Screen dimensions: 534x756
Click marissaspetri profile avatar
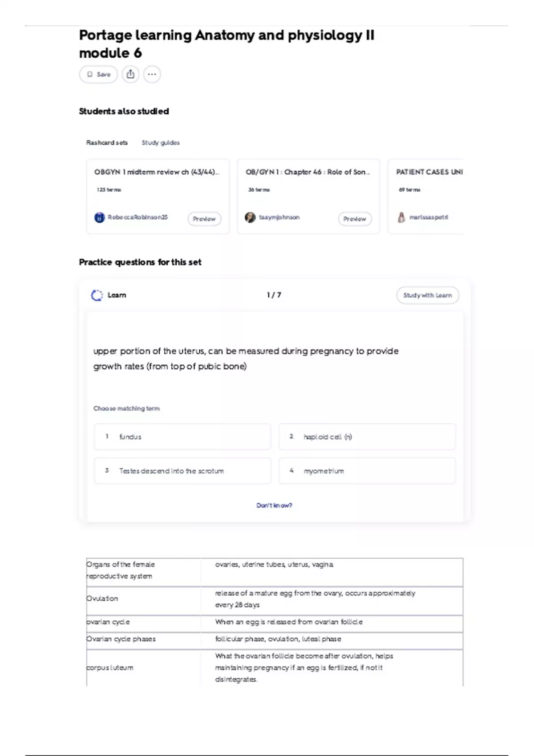pyautogui.click(x=401, y=217)
